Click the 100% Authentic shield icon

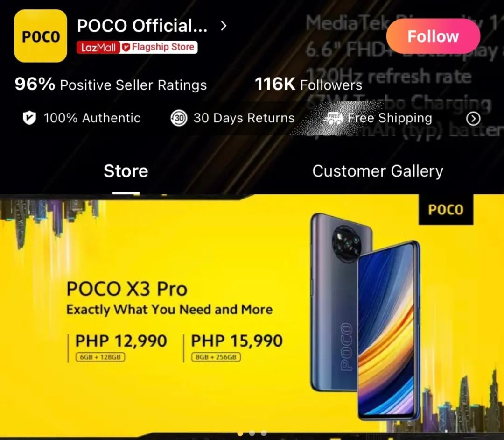click(x=29, y=118)
